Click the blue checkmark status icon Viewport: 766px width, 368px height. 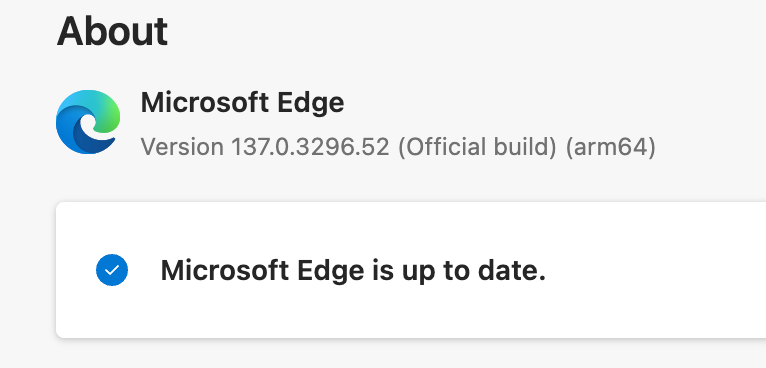112,270
